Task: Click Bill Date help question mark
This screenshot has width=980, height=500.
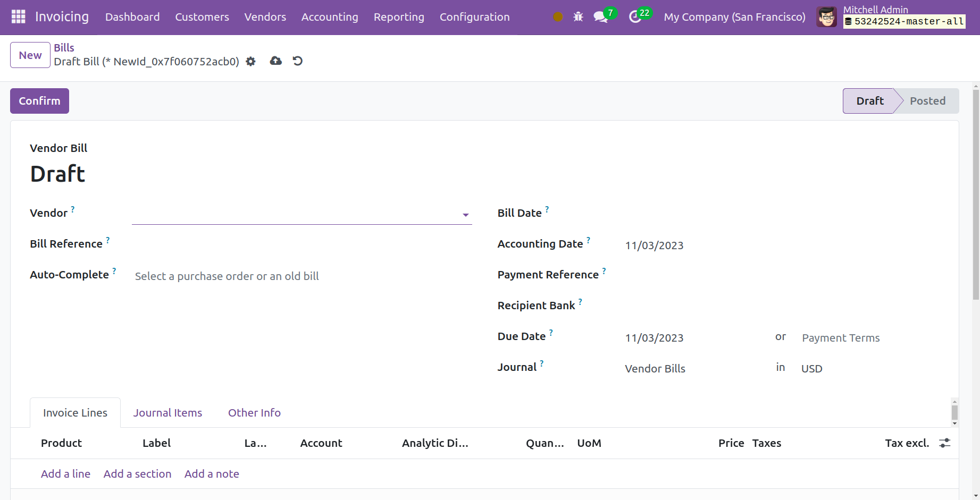Action: tap(547, 209)
